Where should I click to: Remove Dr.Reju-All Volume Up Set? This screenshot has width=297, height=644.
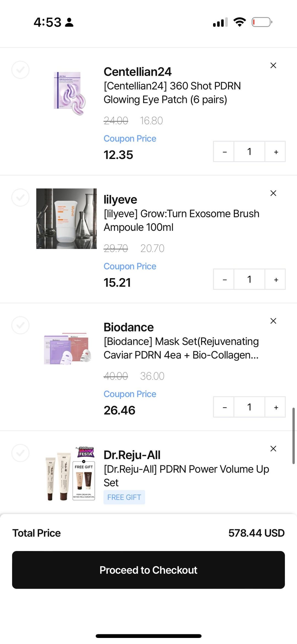273,449
